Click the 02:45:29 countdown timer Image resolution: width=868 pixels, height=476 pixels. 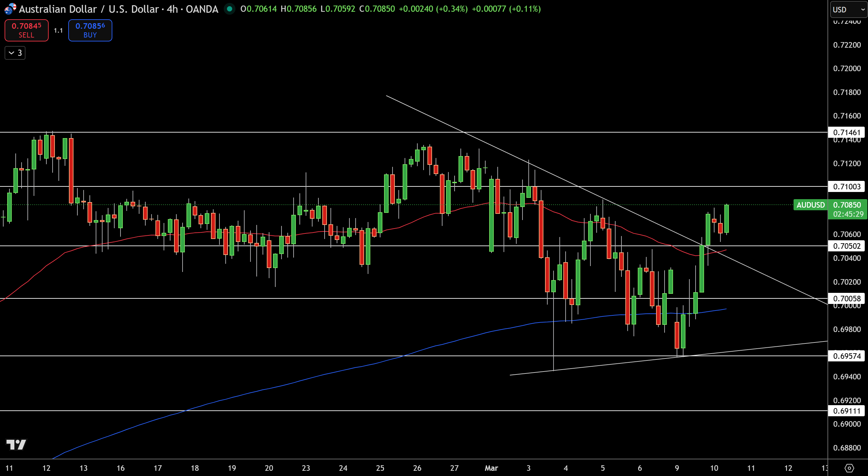coord(848,214)
